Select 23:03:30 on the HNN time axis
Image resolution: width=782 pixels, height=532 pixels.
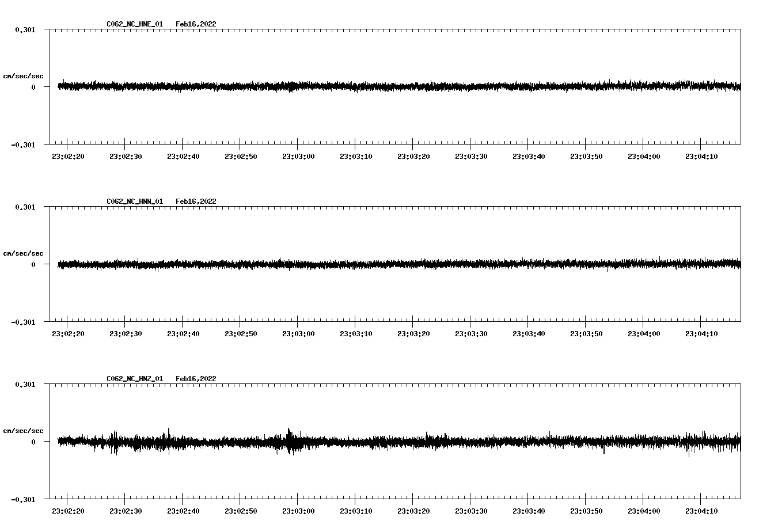click(x=471, y=333)
